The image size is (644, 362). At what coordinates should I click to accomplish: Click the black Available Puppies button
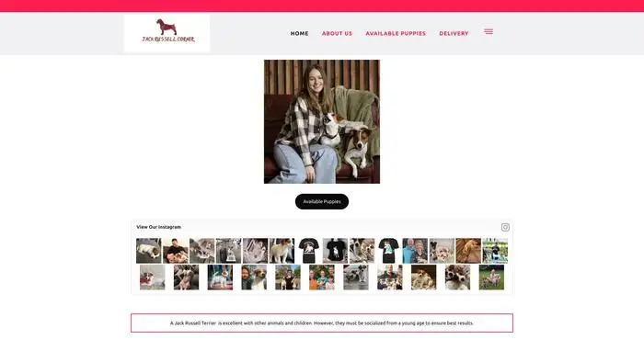pyautogui.click(x=322, y=202)
